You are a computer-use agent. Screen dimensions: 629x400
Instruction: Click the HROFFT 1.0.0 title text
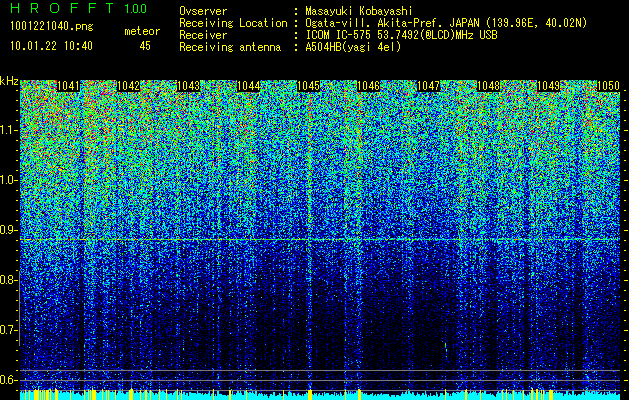coord(79,8)
